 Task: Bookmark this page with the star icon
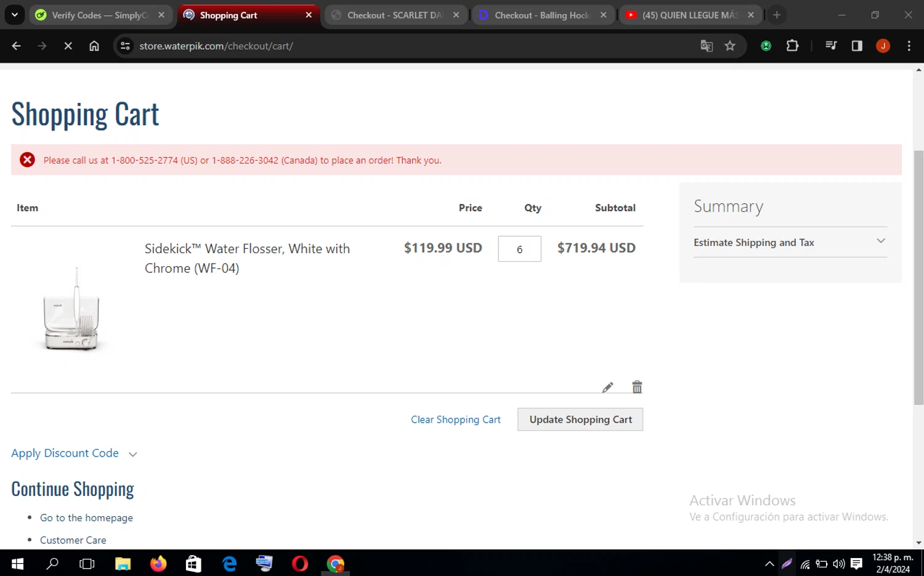tap(730, 46)
